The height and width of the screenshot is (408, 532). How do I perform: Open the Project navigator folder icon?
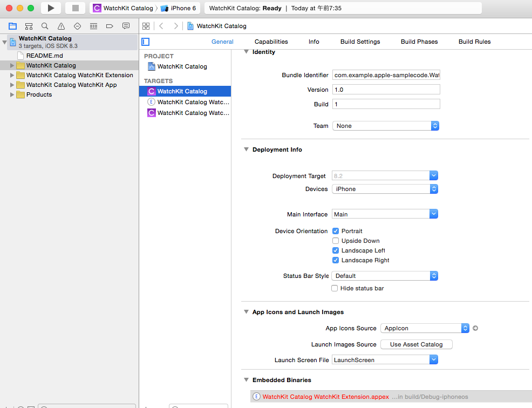pos(13,26)
